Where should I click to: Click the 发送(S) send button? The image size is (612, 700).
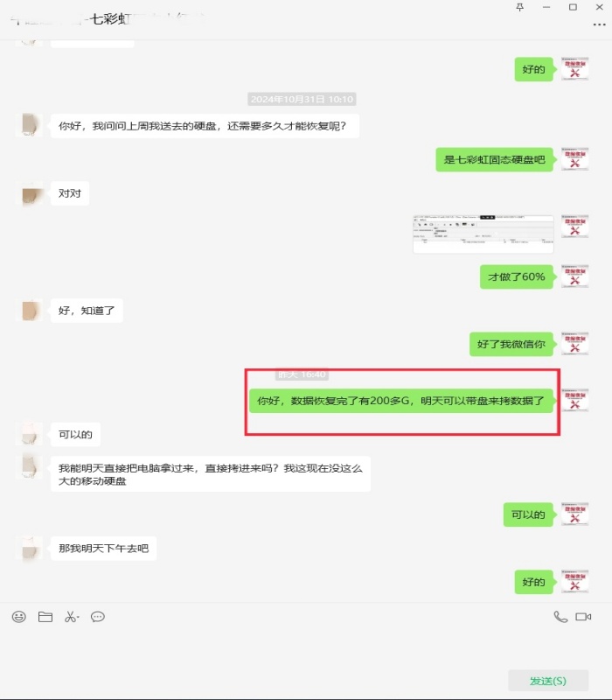[x=548, y=681]
